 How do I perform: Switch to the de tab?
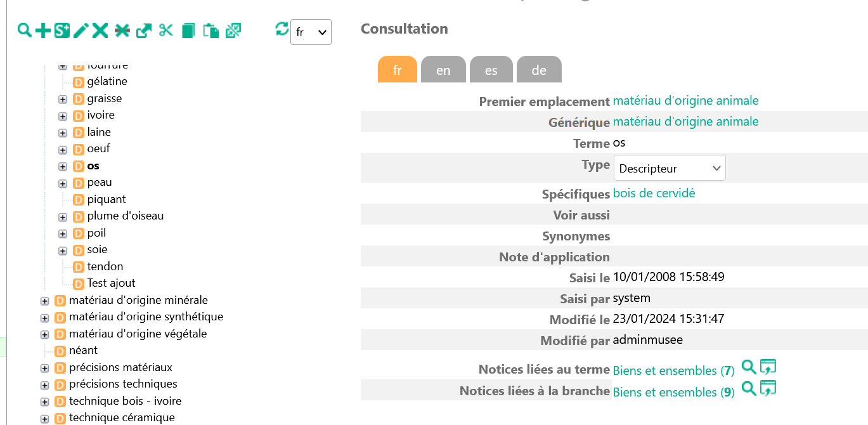[x=539, y=70]
